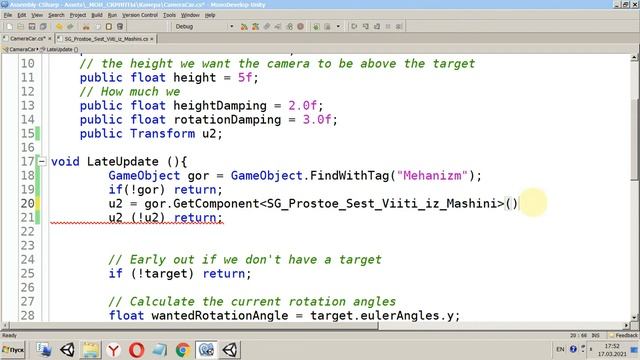Screen dimensions: 640x360
Task: Click the New File toolbar icon
Action: click(x=9, y=27)
